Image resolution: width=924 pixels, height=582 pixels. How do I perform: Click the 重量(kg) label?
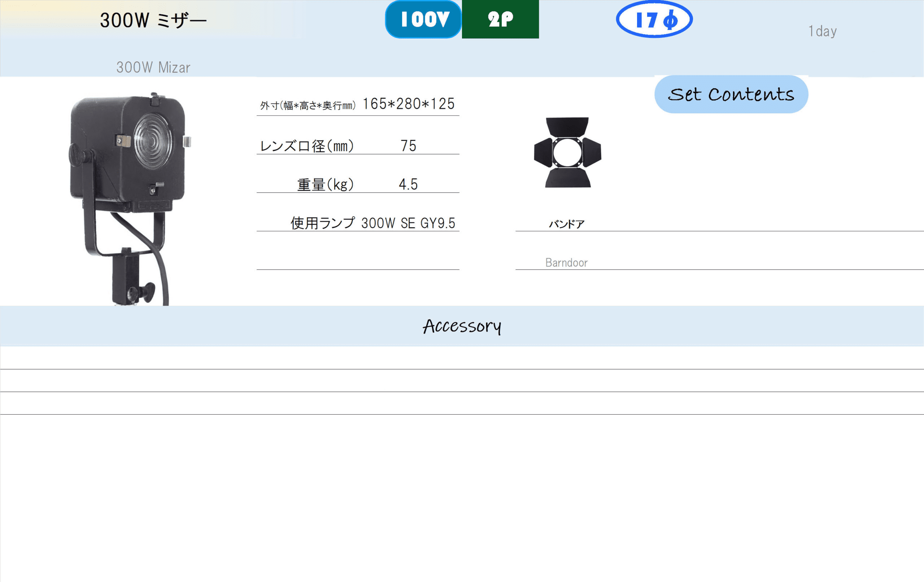pos(326,184)
